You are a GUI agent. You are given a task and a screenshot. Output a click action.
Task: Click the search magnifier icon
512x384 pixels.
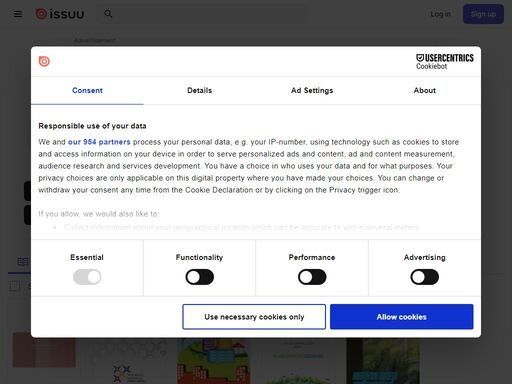108,14
